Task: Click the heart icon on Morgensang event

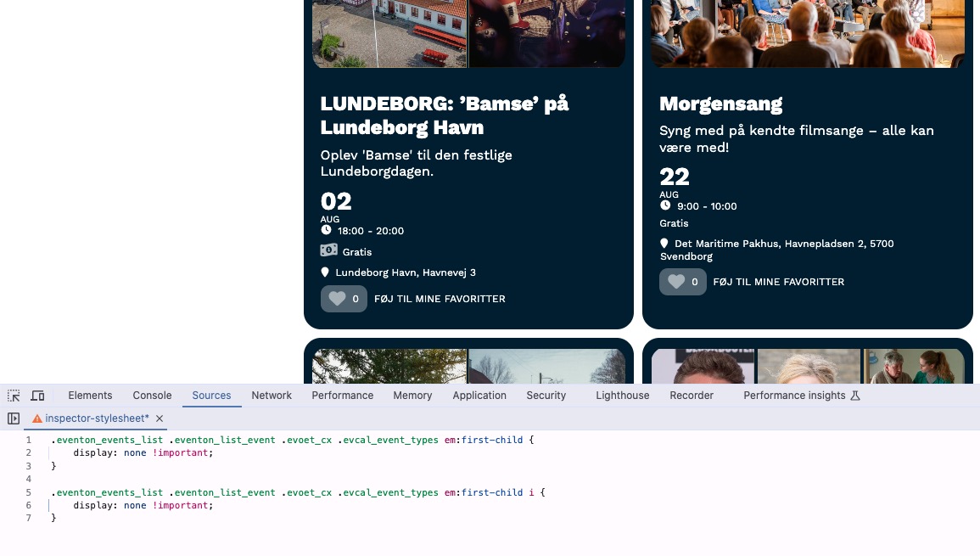Action: pyautogui.click(x=676, y=282)
